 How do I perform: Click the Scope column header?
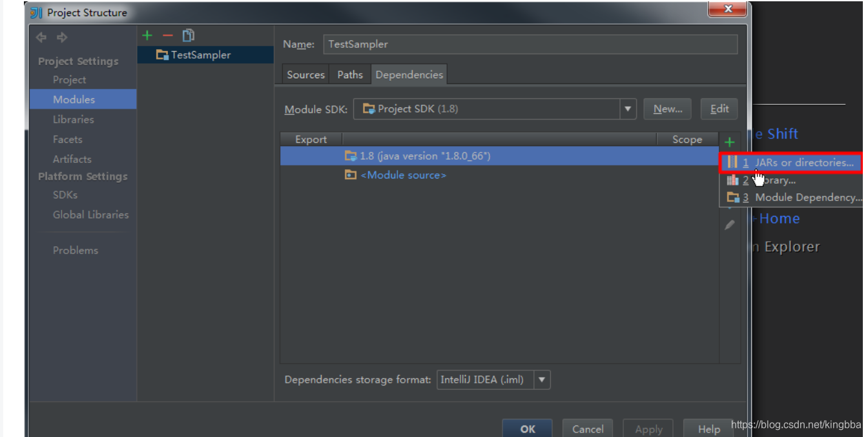[x=687, y=140]
